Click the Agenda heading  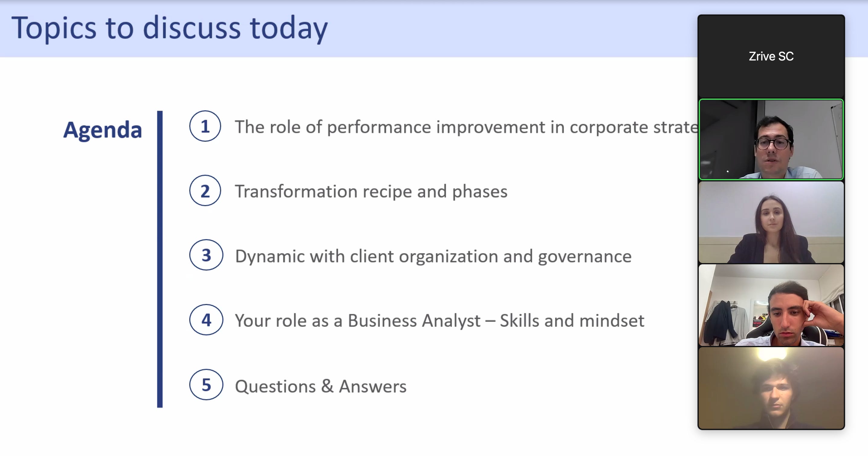click(x=102, y=130)
